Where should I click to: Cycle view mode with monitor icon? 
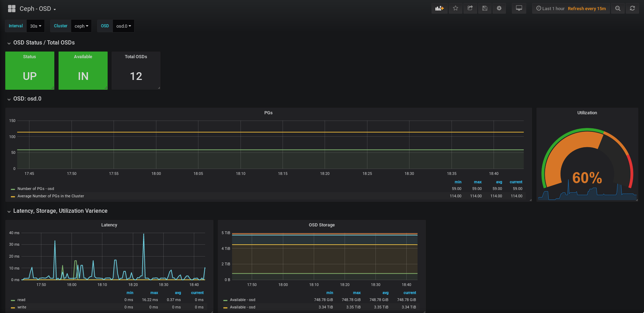(x=519, y=8)
